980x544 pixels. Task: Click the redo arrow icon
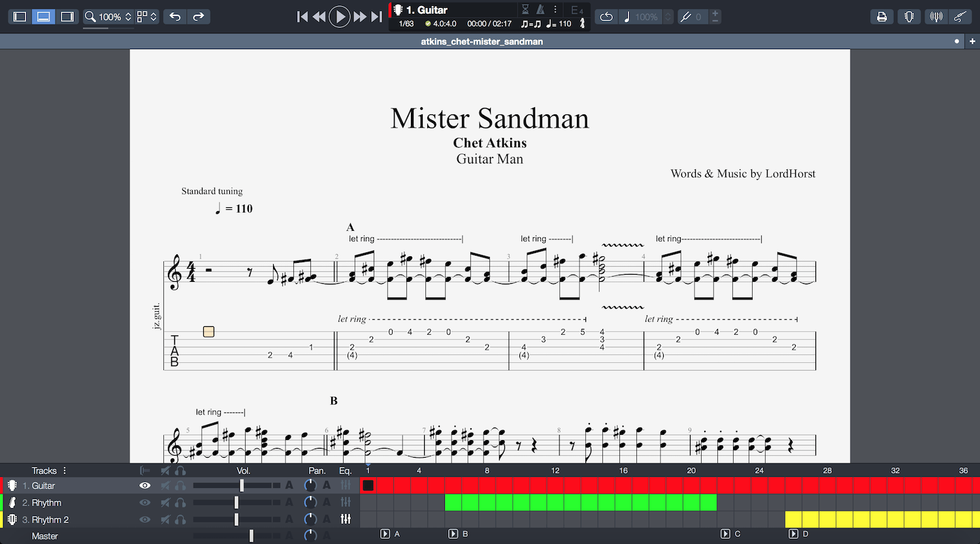click(199, 16)
